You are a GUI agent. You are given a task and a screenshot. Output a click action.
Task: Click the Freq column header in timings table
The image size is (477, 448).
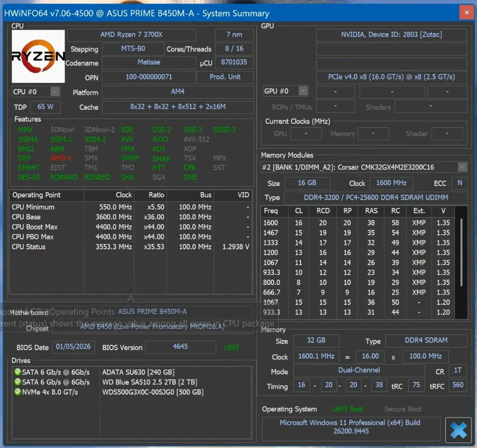pyautogui.click(x=271, y=211)
